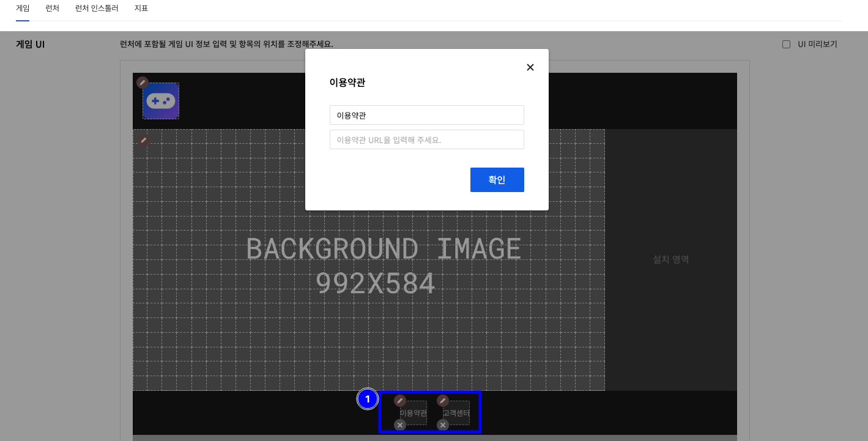Confirm the dialog with the 확인 button
The width and height of the screenshot is (868, 441).
click(x=497, y=179)
